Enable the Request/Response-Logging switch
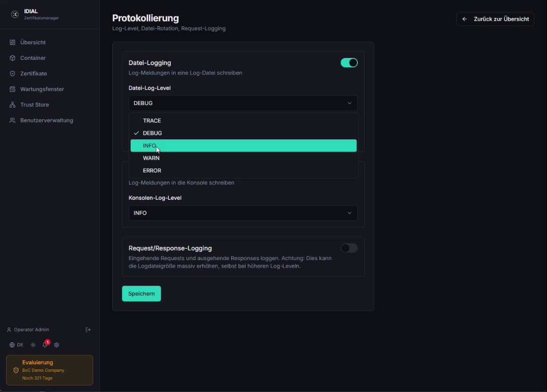This screenshot has width=547, height=392. [x=349, y=248]
